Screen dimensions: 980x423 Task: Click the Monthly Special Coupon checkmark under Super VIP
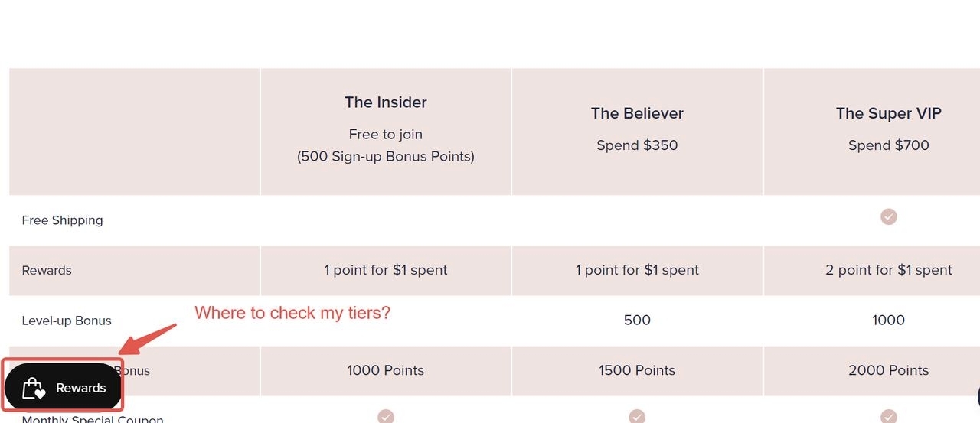888,416
